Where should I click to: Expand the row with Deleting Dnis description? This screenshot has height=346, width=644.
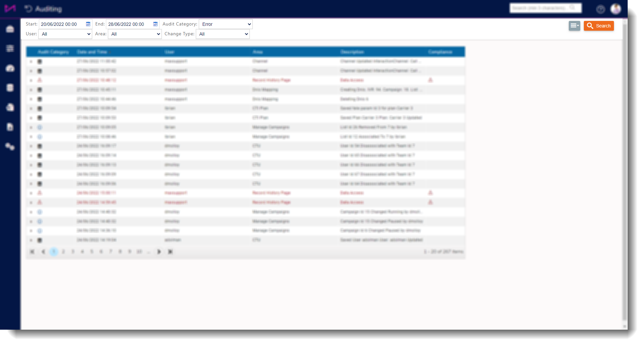click(31, 99)
